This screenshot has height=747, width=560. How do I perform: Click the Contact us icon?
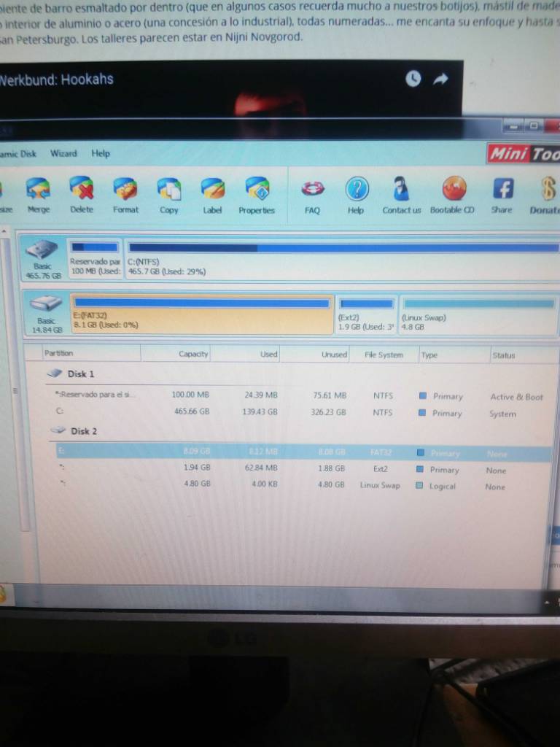tap(401, 188)
